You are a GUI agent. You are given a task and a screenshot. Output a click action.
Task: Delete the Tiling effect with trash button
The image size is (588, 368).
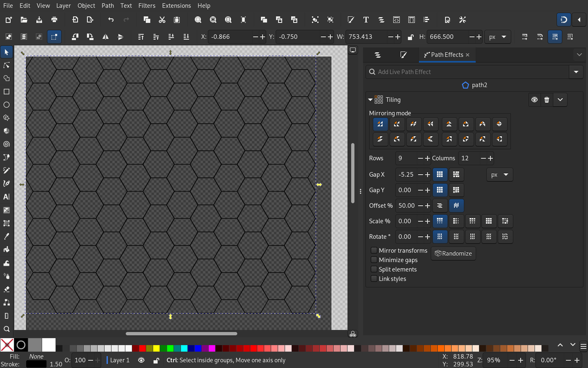pos(547,99)
